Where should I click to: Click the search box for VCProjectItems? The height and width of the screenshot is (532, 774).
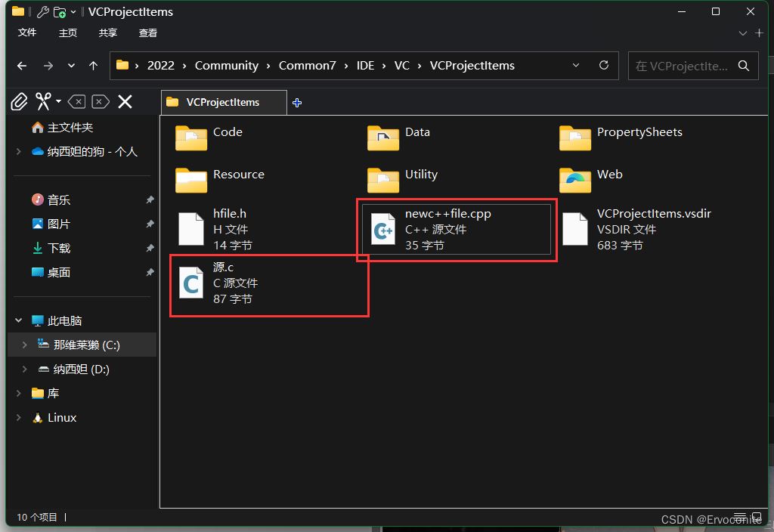693,66
